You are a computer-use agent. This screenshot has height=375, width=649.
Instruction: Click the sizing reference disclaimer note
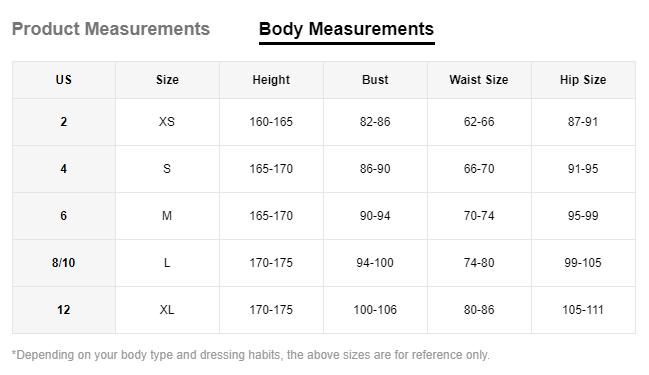tap(251, 355)
